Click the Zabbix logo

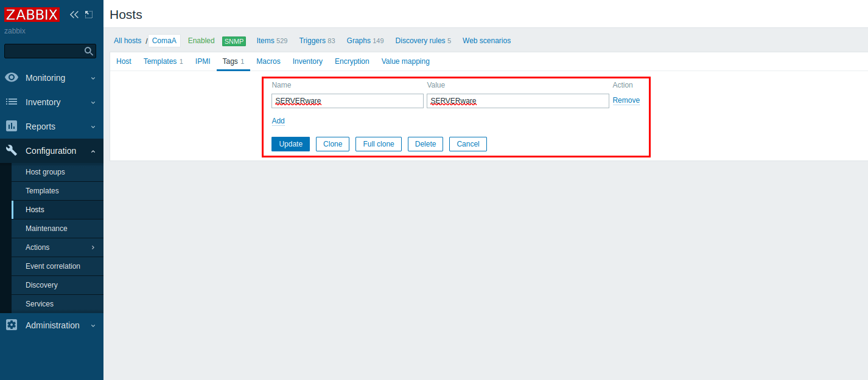coord(32,15)
